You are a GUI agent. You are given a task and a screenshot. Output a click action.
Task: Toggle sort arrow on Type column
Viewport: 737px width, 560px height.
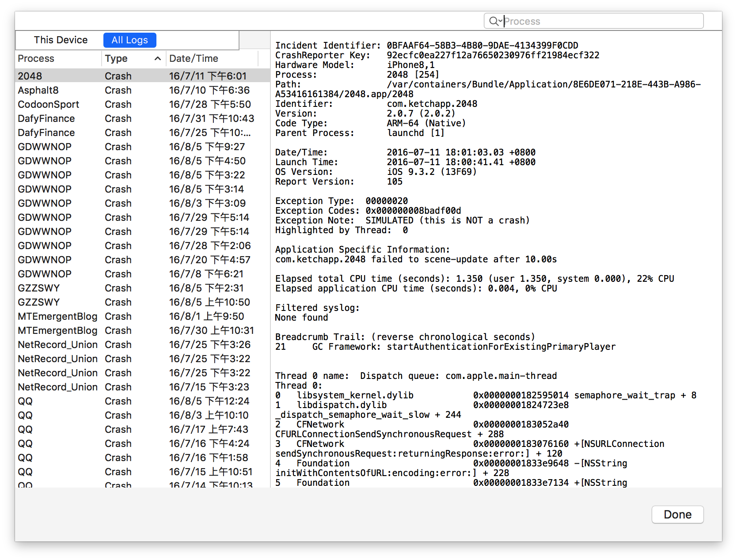coord(157,58)
